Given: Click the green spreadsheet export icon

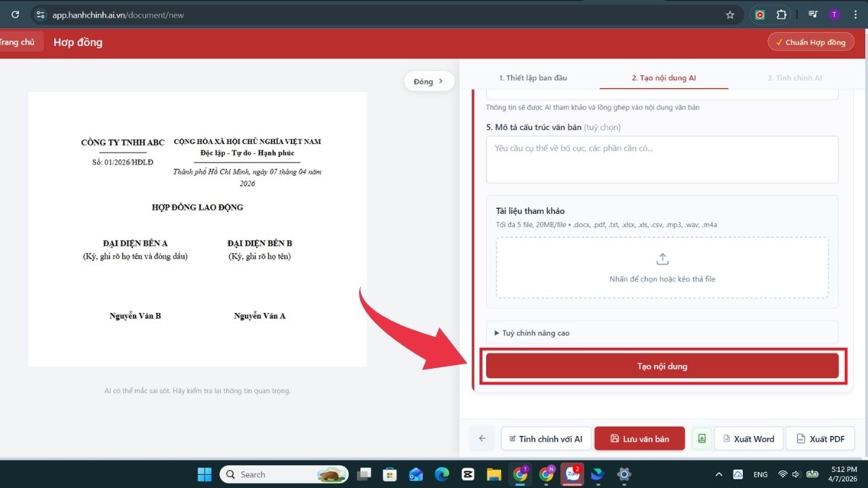Looking at the screenshot, I should (702, 438).
